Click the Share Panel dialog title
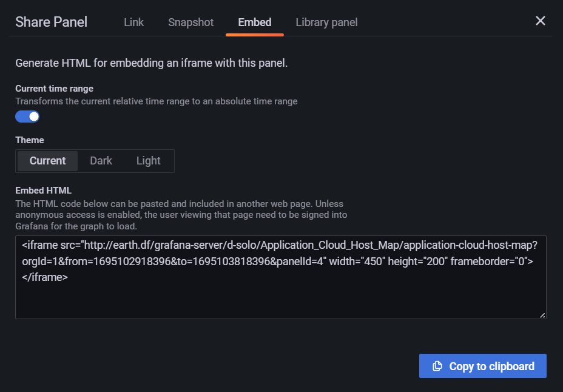 point(52,22)
